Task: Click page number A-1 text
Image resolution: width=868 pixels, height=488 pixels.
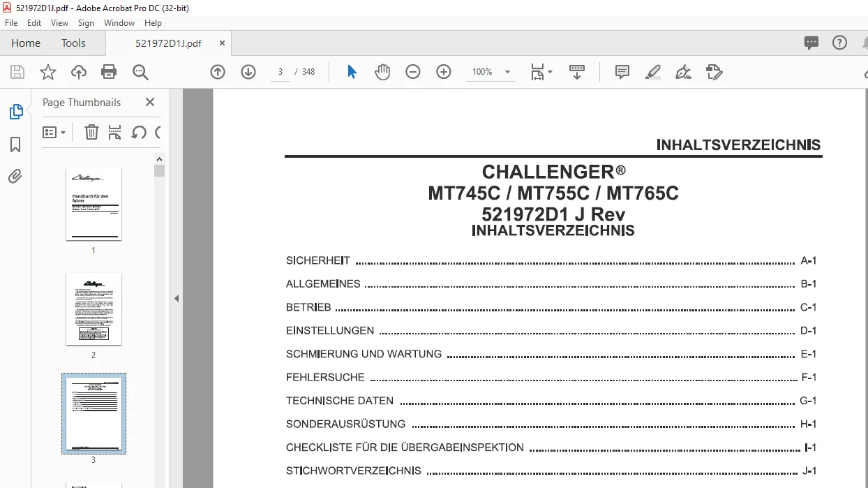Action: click(x=808, y=261)
